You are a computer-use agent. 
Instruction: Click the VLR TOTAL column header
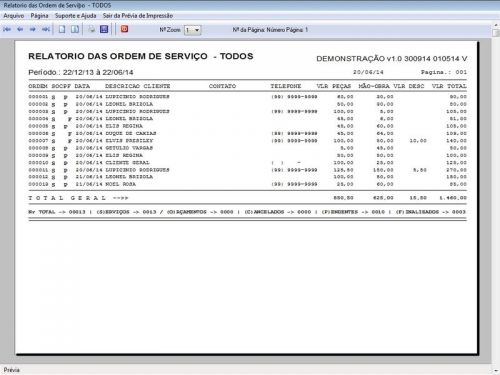click(x=449, y=86)
